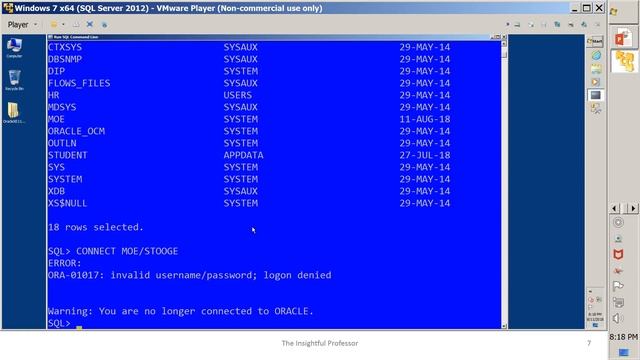
Task: Open the Computer desktop icon in guest
Action: [x=14, y=48]
